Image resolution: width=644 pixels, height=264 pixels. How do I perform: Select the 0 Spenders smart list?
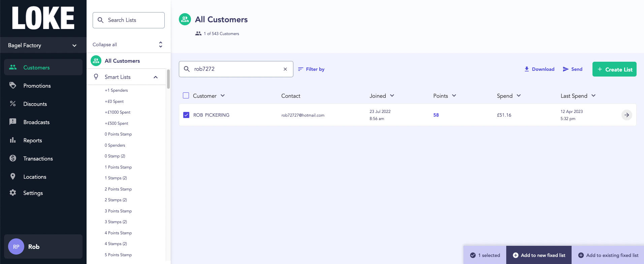[x=115, y=145]
